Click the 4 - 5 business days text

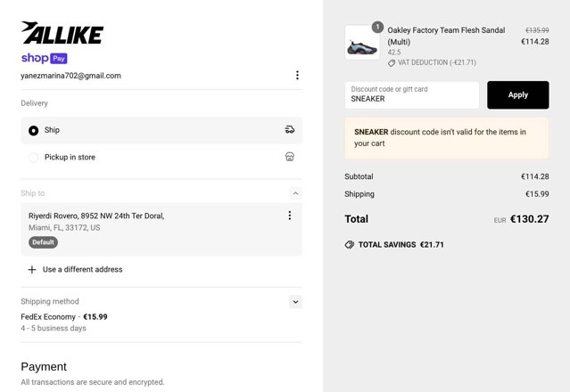click(x=54, y=328)
